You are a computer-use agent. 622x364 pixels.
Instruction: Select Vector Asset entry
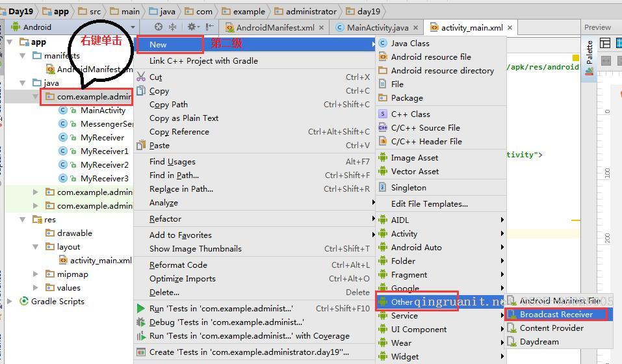tap(441, 172)
